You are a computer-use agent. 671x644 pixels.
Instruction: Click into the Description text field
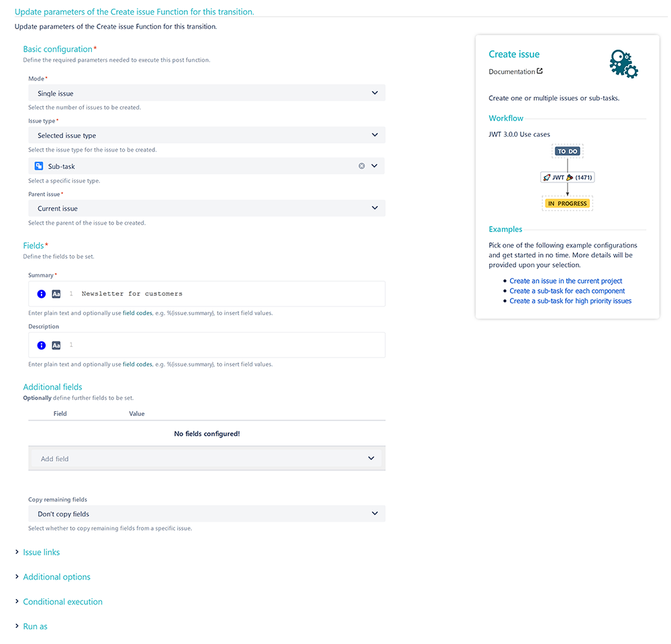207,345
